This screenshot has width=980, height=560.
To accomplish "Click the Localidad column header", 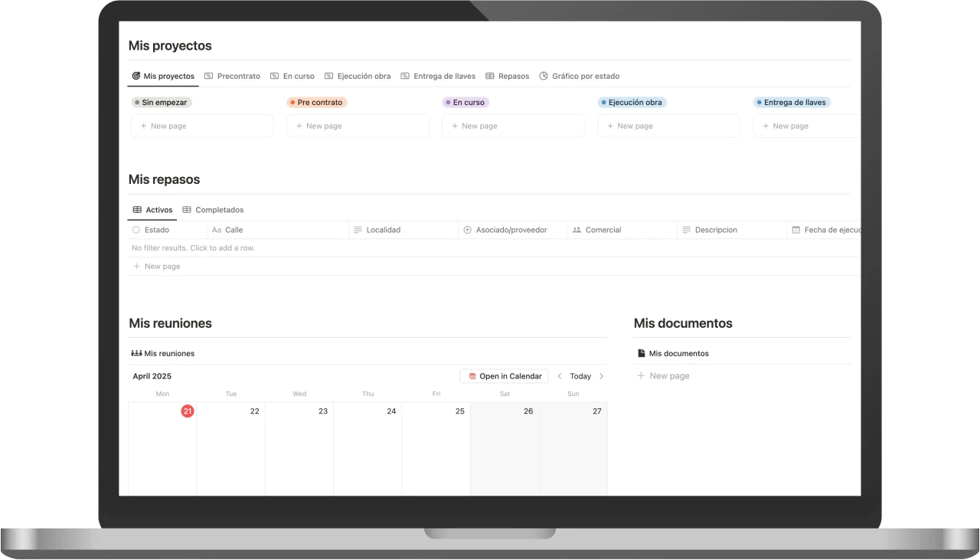I will click(x=403, y=230).
